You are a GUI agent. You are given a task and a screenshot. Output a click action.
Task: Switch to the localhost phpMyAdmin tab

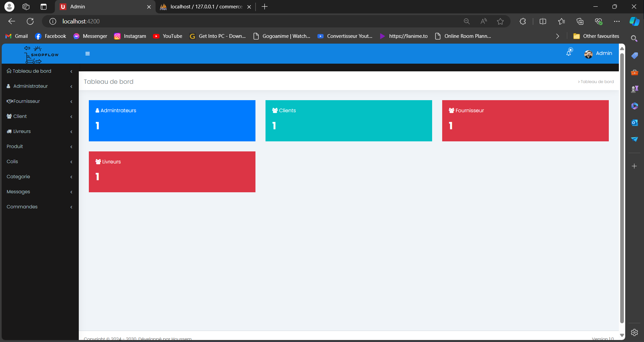click(x=206, y=7)
